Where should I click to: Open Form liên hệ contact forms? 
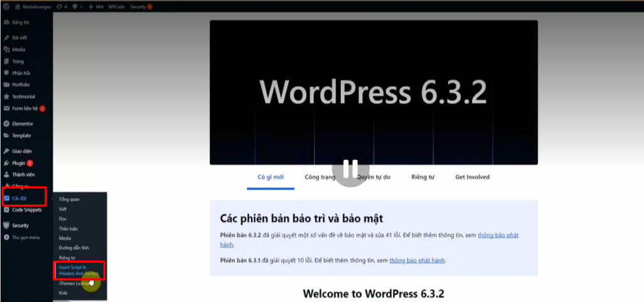click(25, 109)
